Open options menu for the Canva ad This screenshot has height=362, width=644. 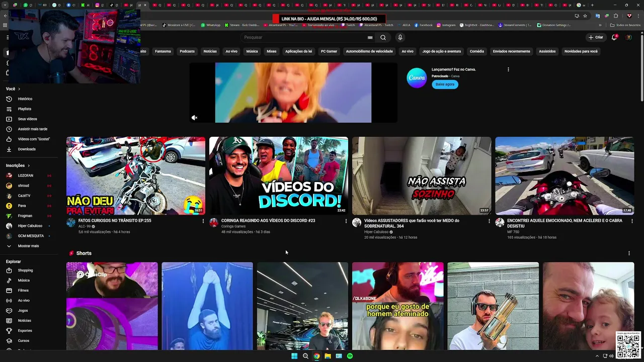(508, 69)
